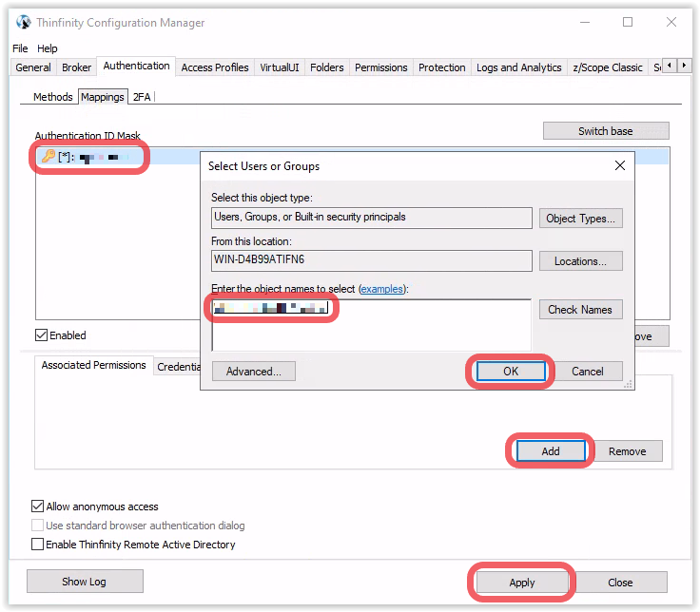The height and width of the screenshot is (612, 700).
Task: Open Logs and Analytics tab
Action: (518, 67)
